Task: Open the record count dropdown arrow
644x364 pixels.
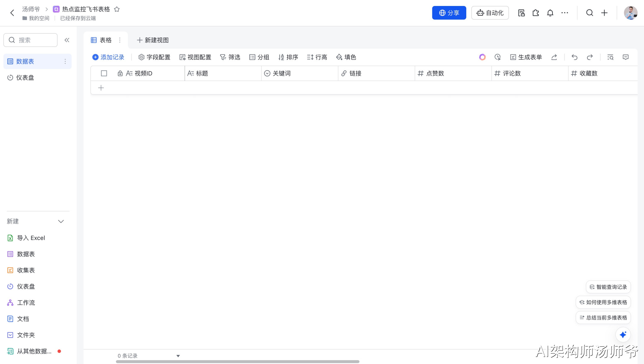Action: click(178, 356)
